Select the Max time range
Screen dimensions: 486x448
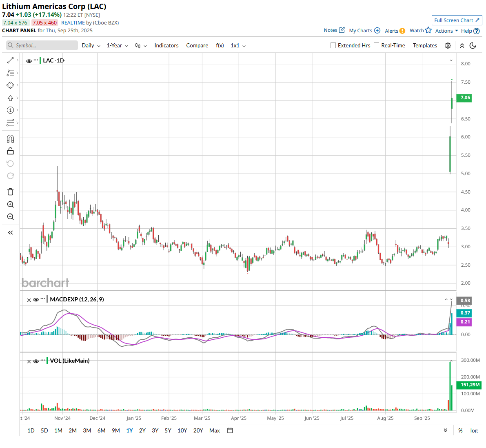click(215, 430)
